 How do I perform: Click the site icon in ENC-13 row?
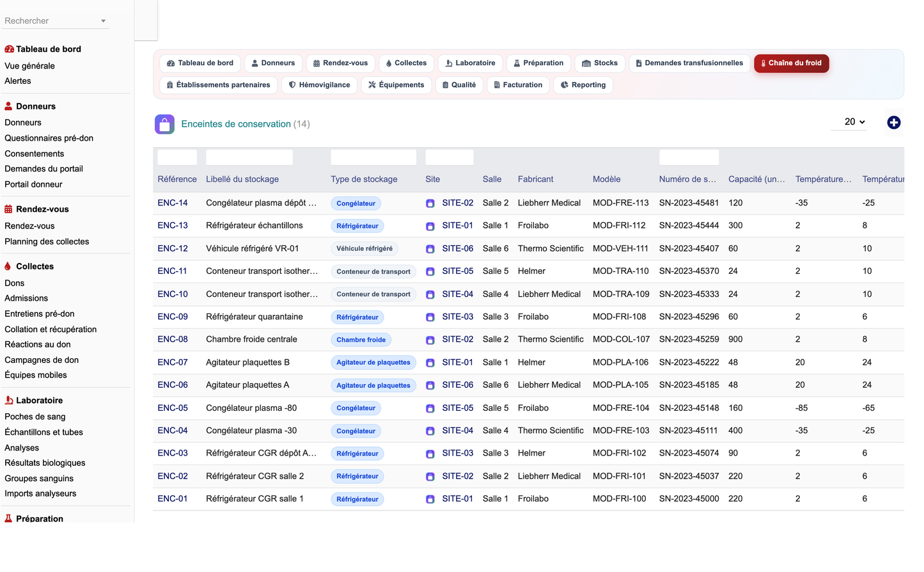tap(430, 226)
